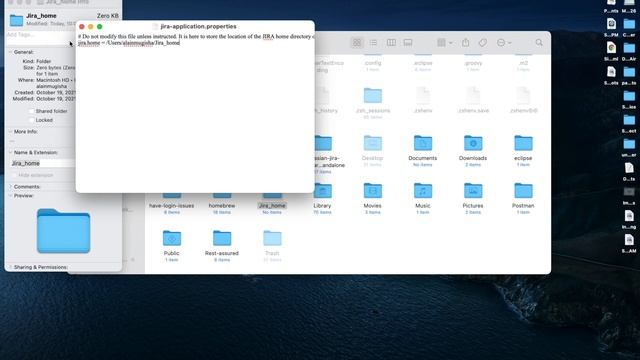This screenshot has width=640, height=360.
Task: Click the 'Do not modify this file' comment line
Action: (x=196, y=36)
